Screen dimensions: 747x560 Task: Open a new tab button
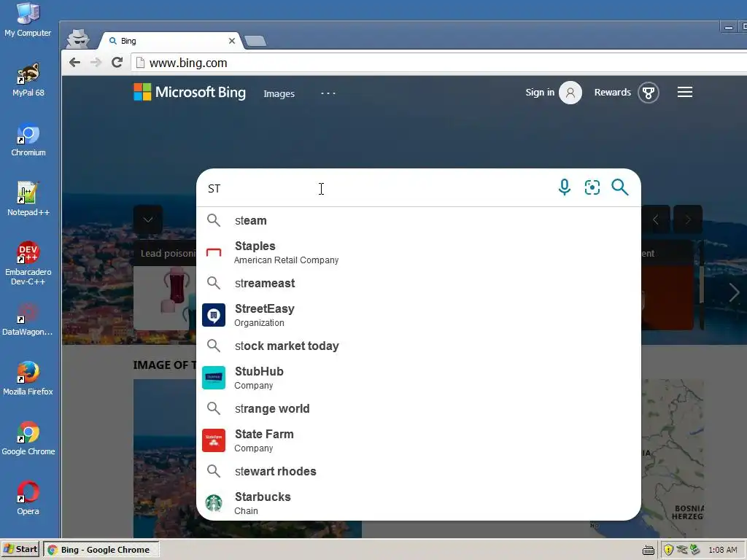click(255, 41)
